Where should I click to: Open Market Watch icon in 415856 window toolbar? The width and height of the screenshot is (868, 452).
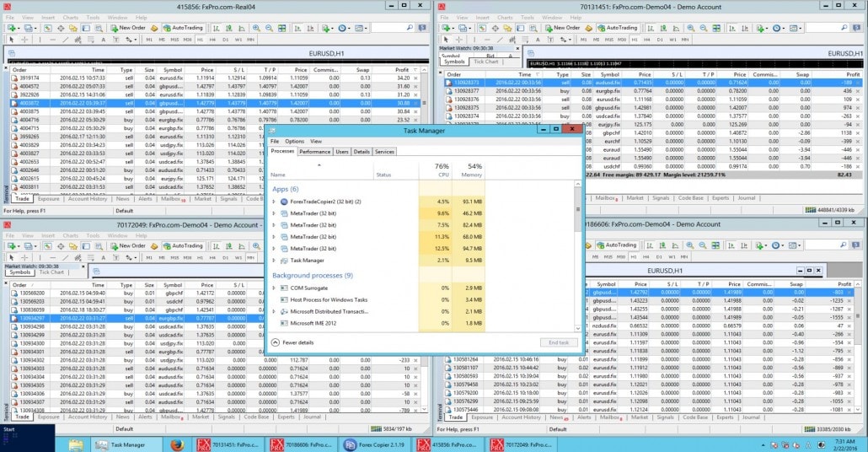click(47, 28)
